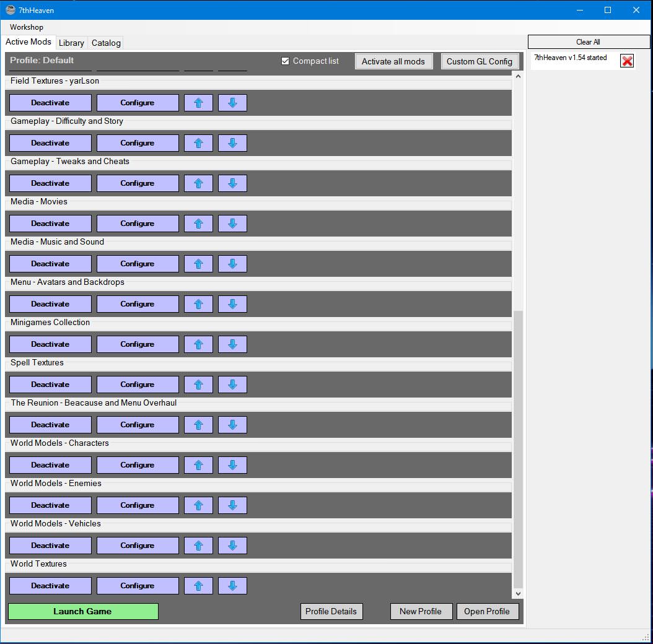Move Gameplay - Tweaks and Cheats up
This screenshot has width=653, height=644.
click(x=199, y=183)
